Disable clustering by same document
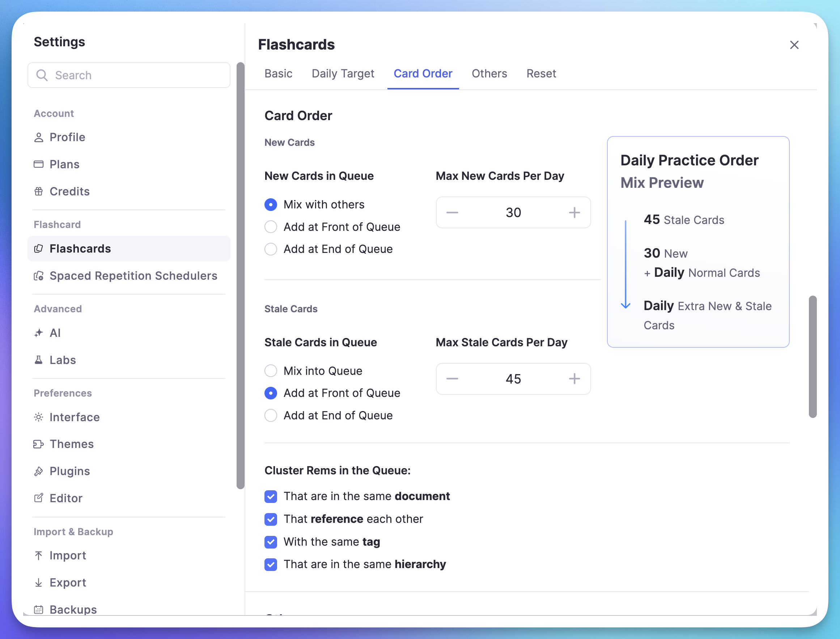Image resolution: width=840 pixels, height=639 pixels. click(270, 496)
